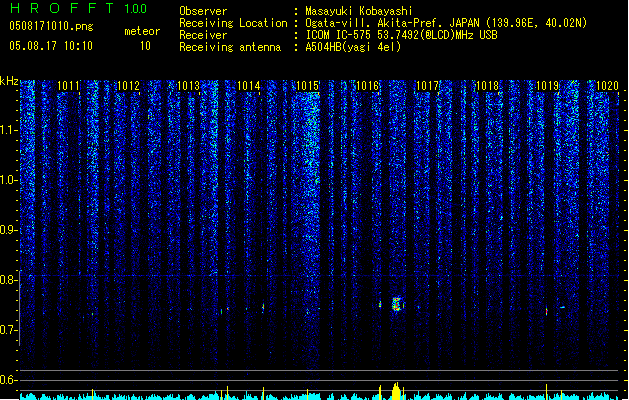Click the 1012 time marker
This screenshot has width=629, height=400.
(128, 86)
